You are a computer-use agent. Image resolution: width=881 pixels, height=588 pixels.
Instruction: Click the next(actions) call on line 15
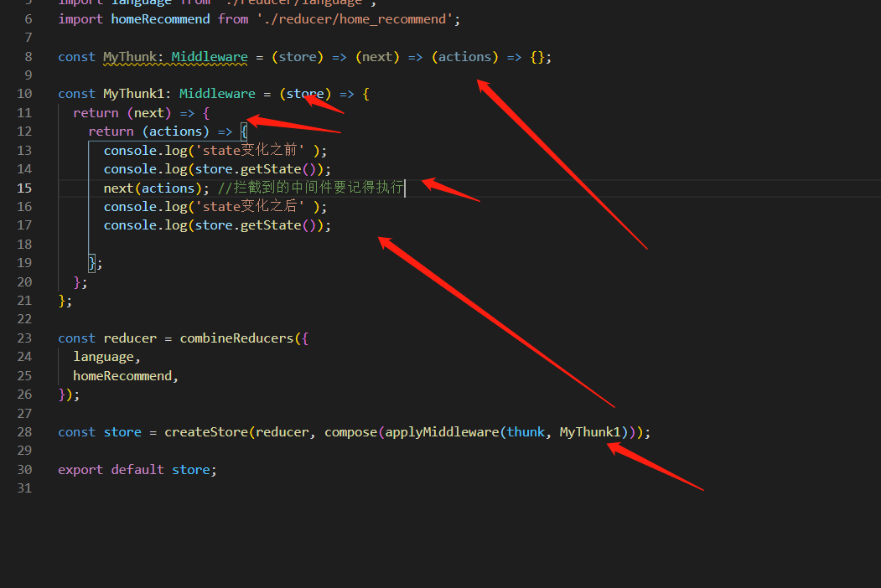(153, 188)
